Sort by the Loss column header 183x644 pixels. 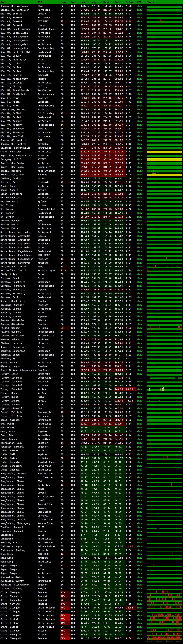click(63, 2)
